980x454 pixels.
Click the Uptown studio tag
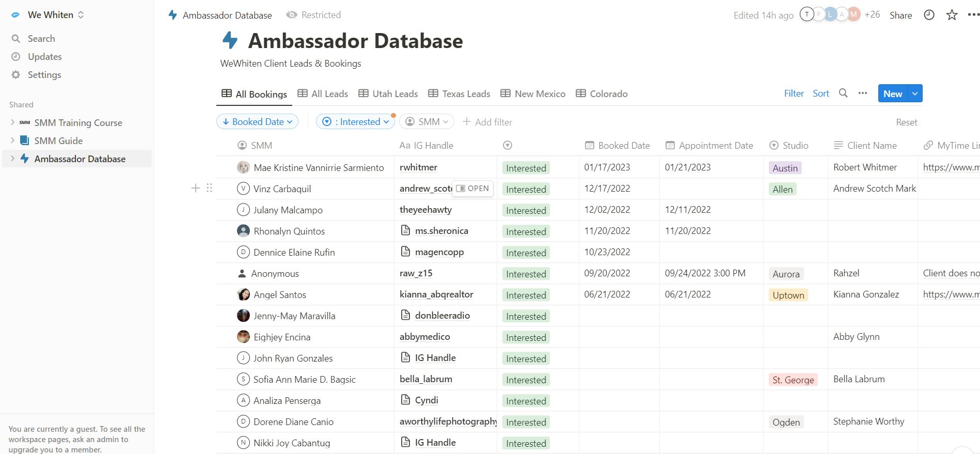click(x=788, y=295)
